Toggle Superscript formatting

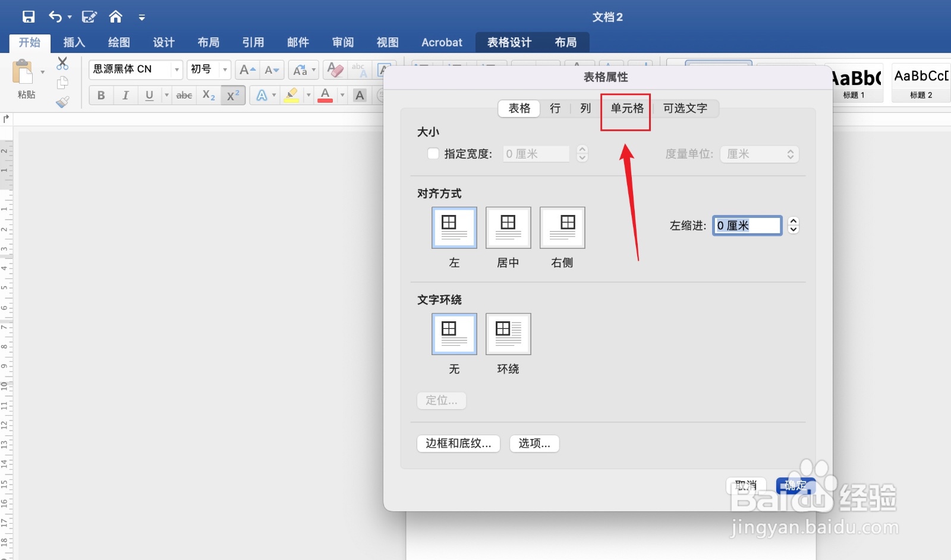tap(233, 95)
